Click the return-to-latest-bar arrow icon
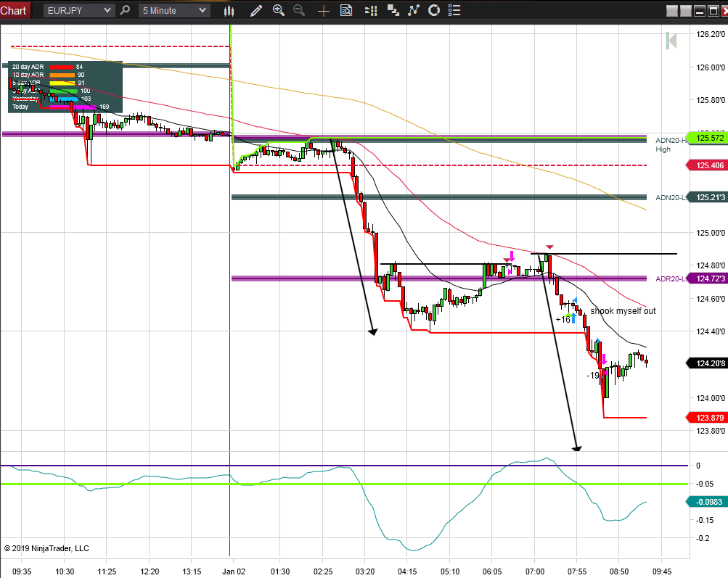This screenshot has width=728, height=578. pyautogui.click(x=671, y=41)
